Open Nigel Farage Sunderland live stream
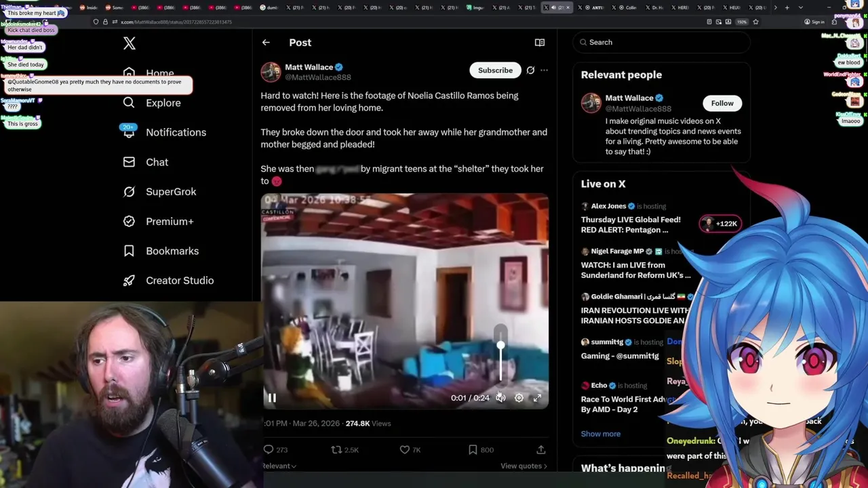The image size is (868, 488). point(635,270)
